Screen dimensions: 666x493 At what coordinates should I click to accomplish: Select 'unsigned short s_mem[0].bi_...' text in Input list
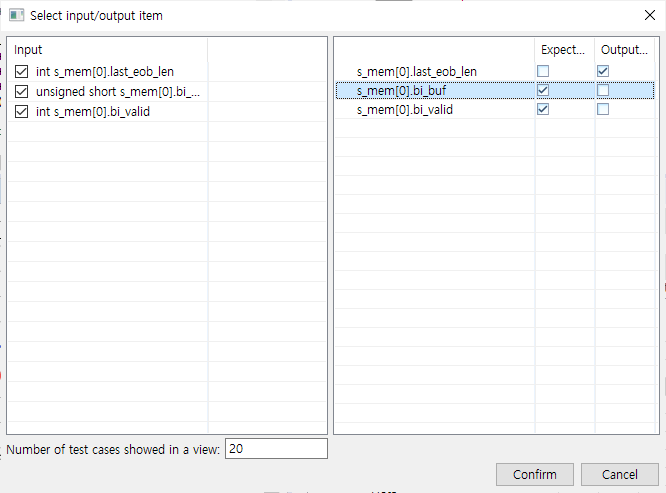pyautogui.click(x=118, y=92)
